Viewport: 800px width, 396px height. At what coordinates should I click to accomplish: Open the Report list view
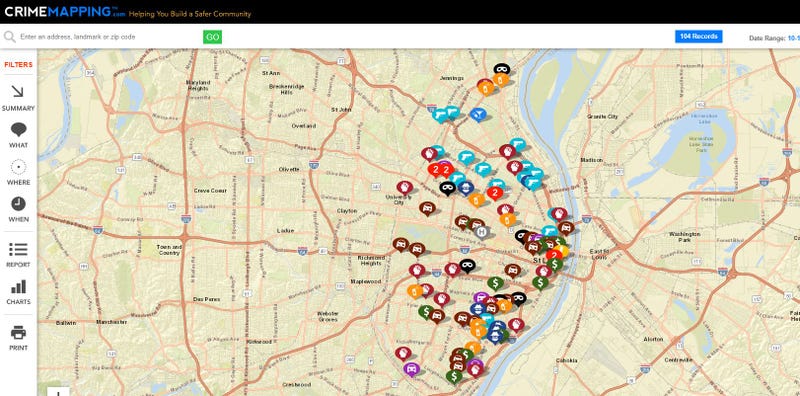(x=18, y=249)
